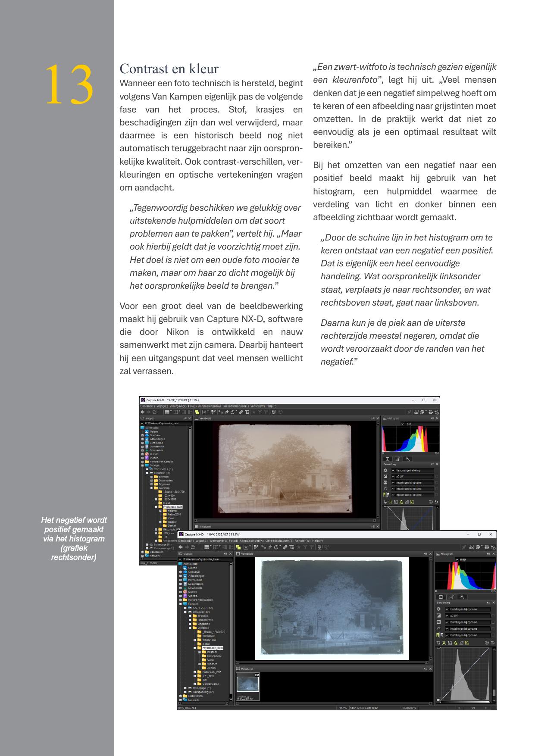
Task: Expand the OneDrive node in the front window tree
Action: [x=180, y=572]
